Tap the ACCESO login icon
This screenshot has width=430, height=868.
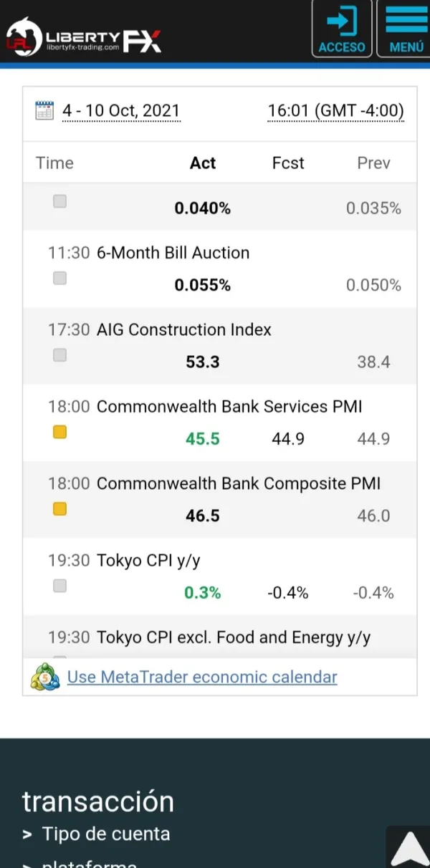click(342, 29)
